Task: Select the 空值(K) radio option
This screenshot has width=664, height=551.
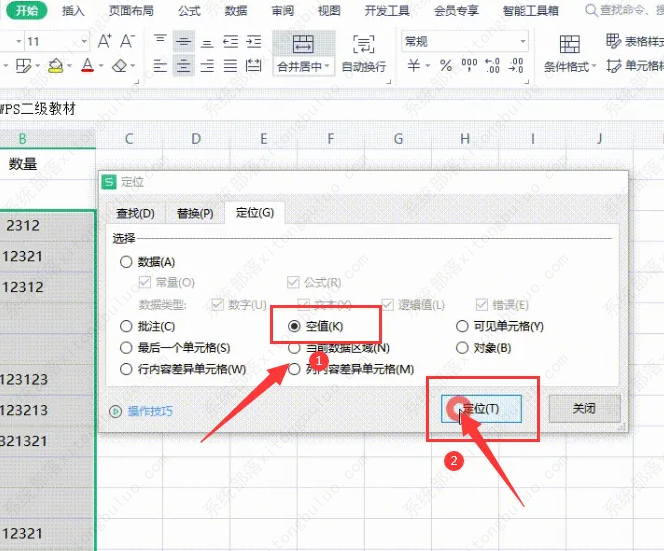Action: pos(294,326)
